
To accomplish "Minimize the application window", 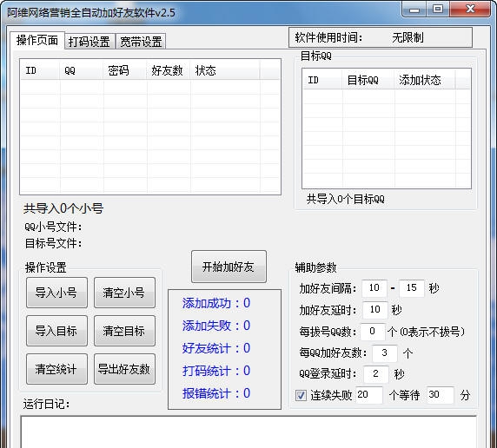I will point(414,10).
